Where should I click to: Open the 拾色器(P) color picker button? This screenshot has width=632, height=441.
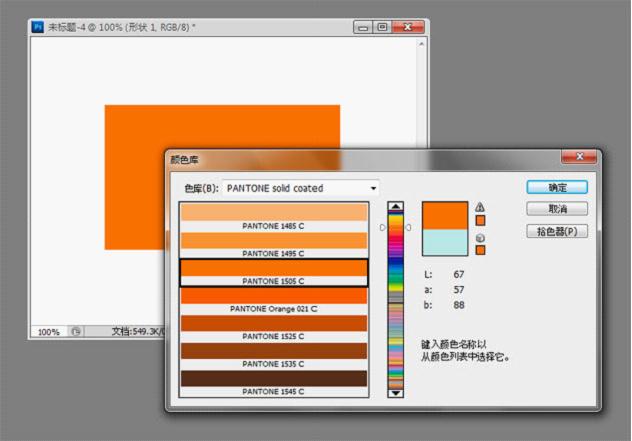[557, 231]
